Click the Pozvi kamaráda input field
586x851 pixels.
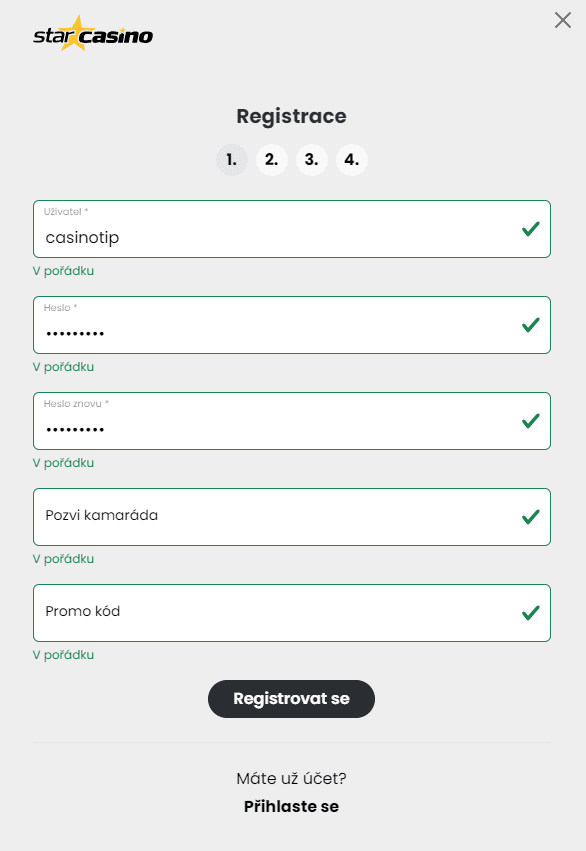(250, 516)
